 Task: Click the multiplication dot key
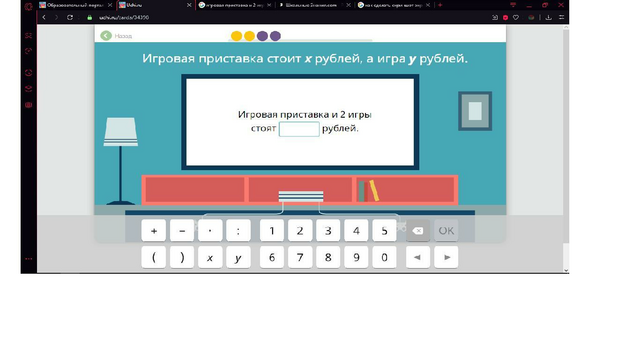(x=210, y=231)
